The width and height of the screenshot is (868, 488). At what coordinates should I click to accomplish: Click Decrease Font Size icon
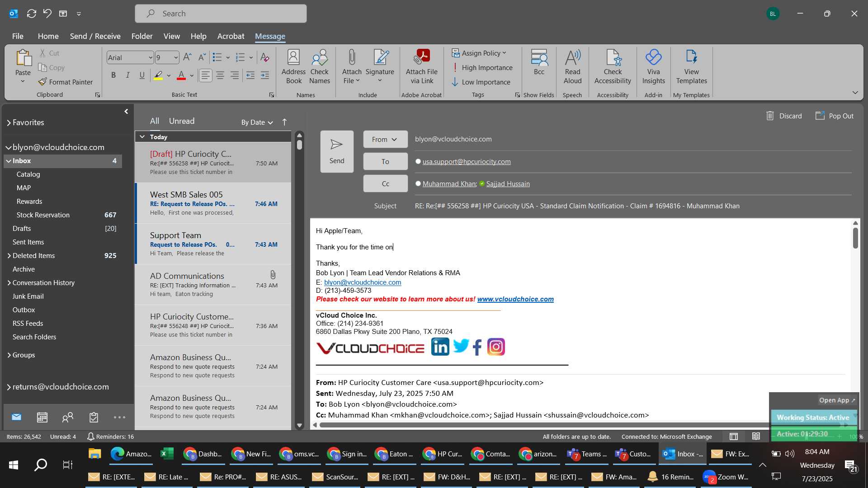click(x=202, y=57)
